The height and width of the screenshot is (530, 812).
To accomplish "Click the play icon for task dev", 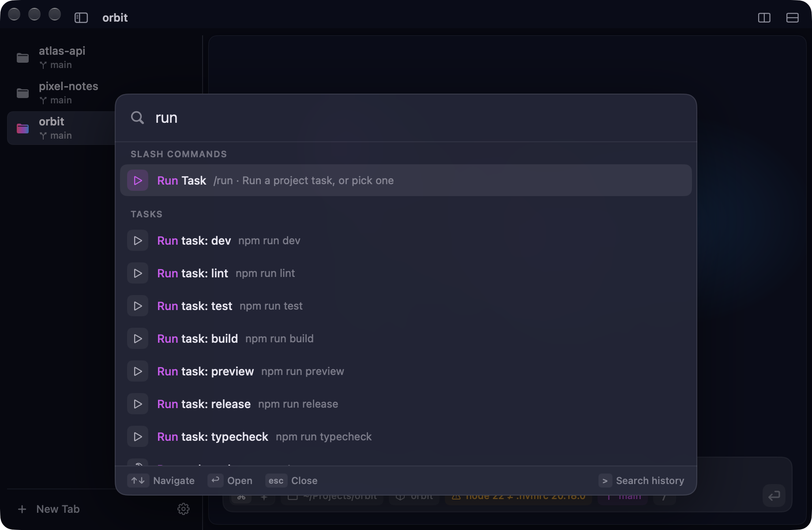I will tap(138, 241).
